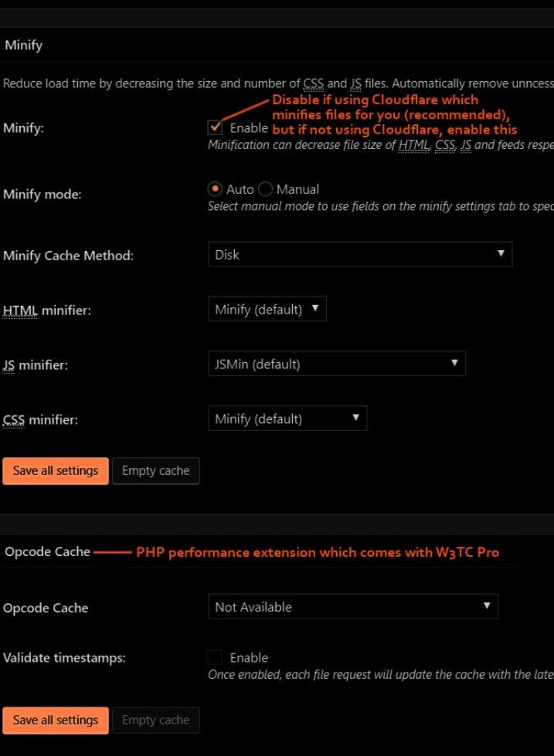The width and height of the screenshot is (554, 756).
Task: Click the HTML minifier label
Action: [47, 310]
